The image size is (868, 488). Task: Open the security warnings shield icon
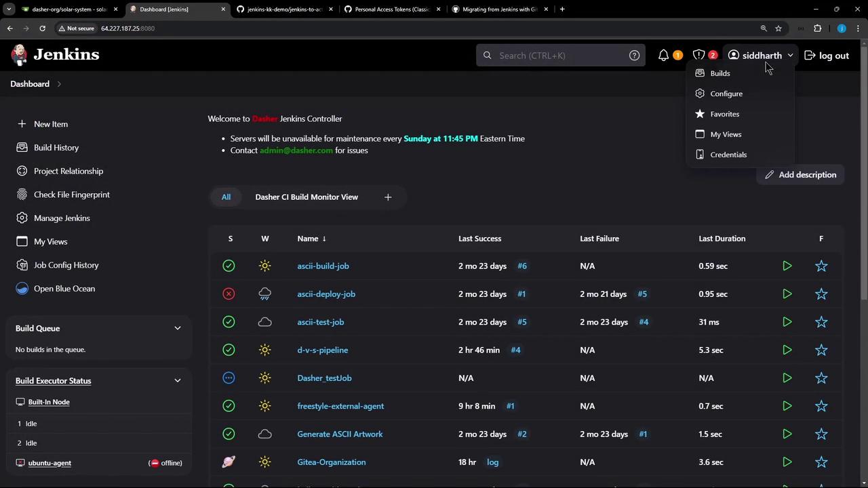click(x=698, y=56)
